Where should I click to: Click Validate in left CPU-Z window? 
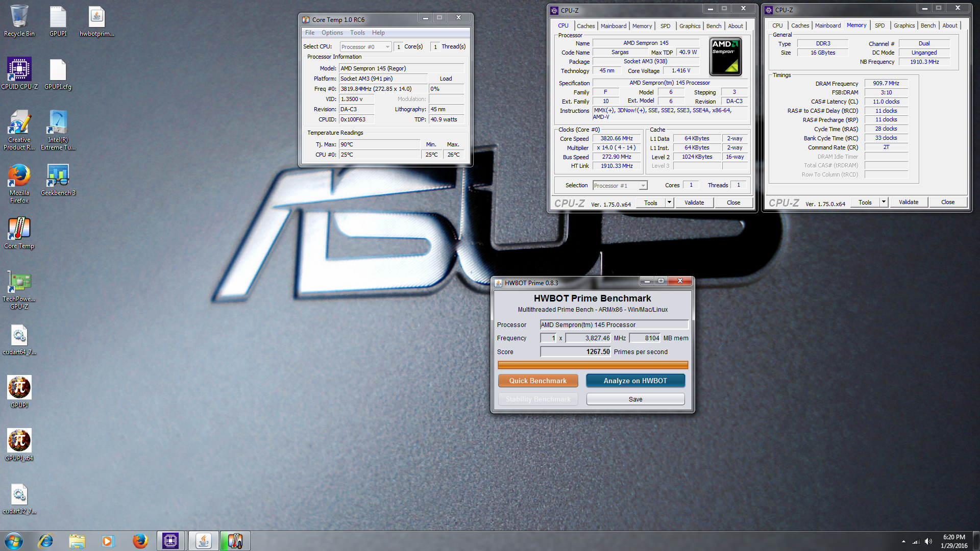[x=694, y=203]
